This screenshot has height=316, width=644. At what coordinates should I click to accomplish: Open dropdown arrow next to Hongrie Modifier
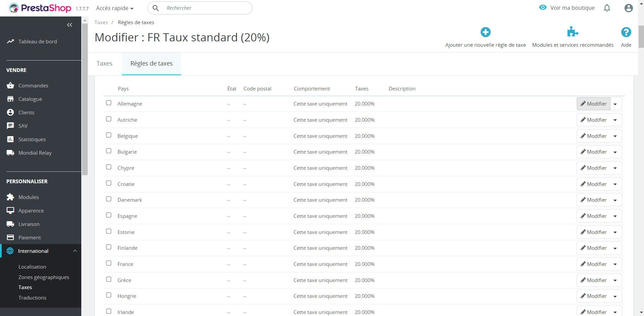point(615,296)
